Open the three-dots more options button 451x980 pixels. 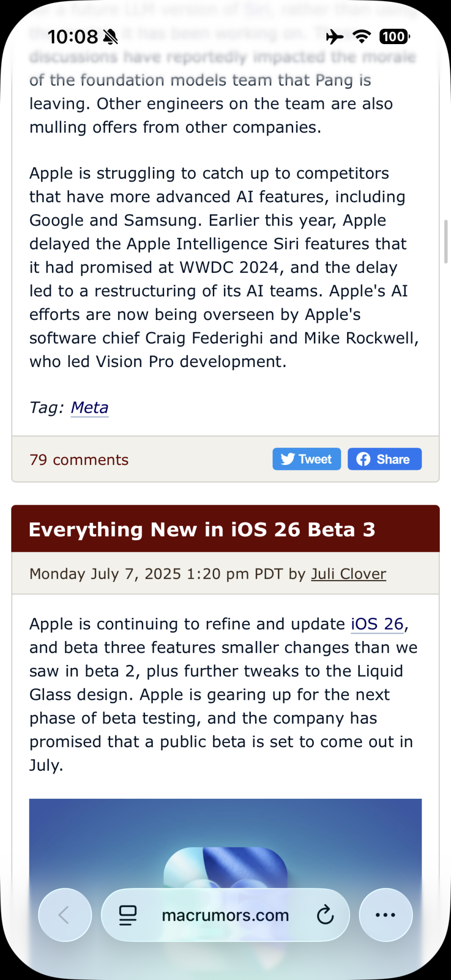(385, 915)
